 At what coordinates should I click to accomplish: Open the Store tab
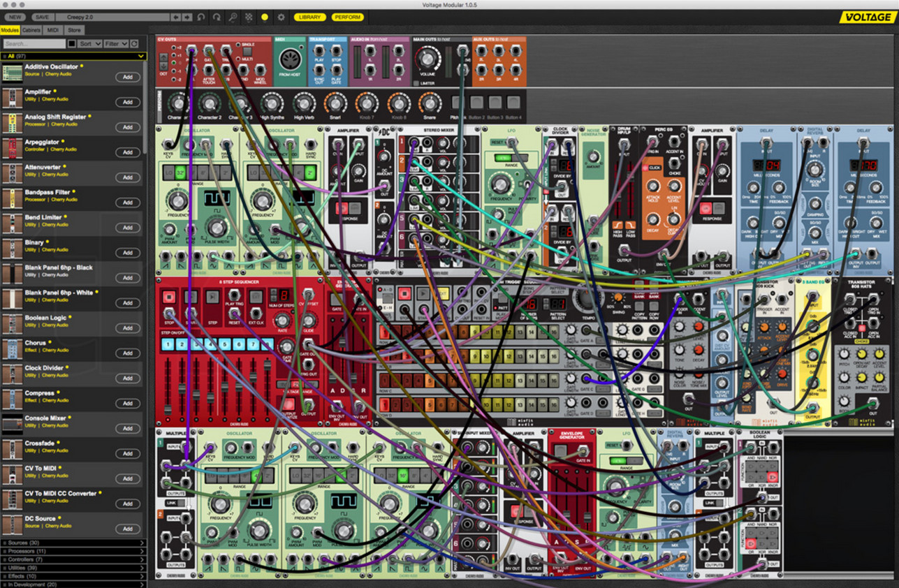click(x=74, y=29)
